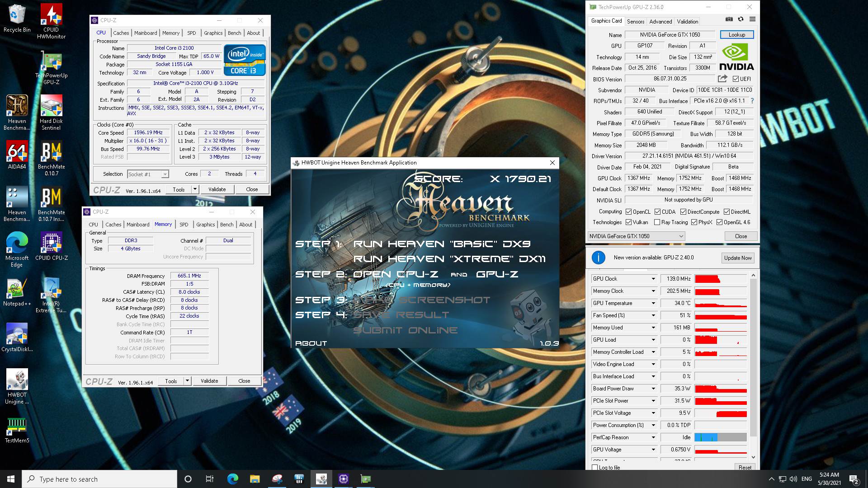The height and width of the screenshot is (488, 868).
Task: Switch to Mainboard tab in top CPU-Z
Action: (x=146, y=33)
